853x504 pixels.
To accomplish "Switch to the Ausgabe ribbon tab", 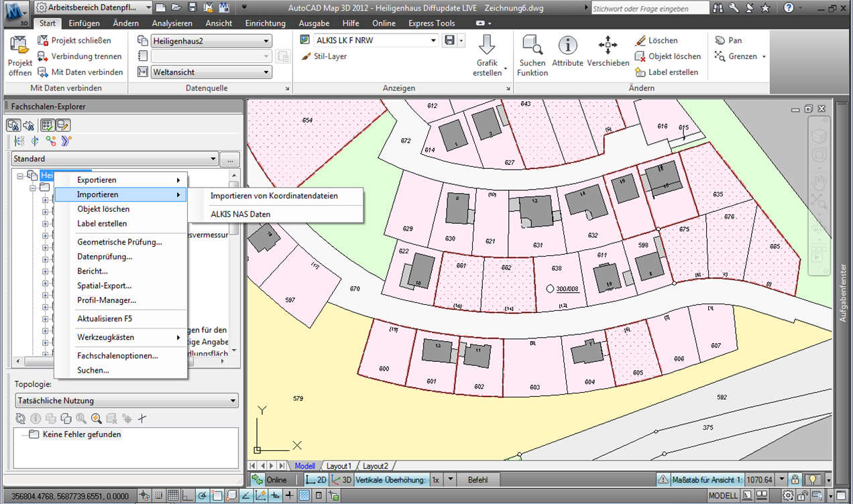I will (314, 23).
